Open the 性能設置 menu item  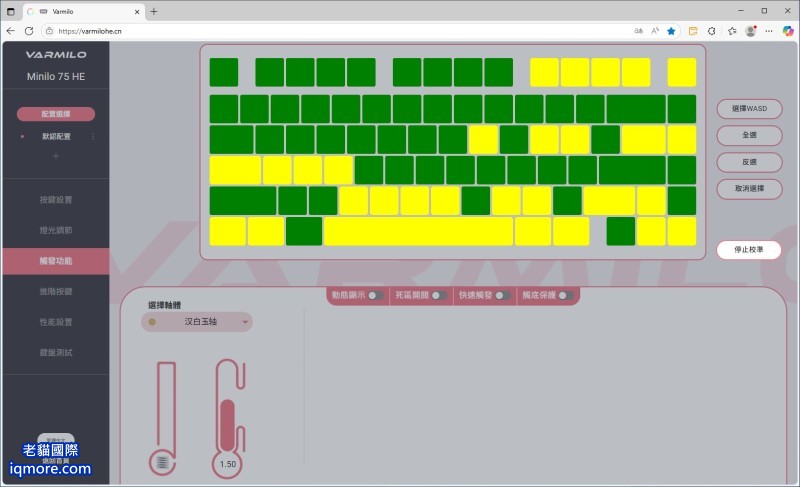[x=56, y=322]
